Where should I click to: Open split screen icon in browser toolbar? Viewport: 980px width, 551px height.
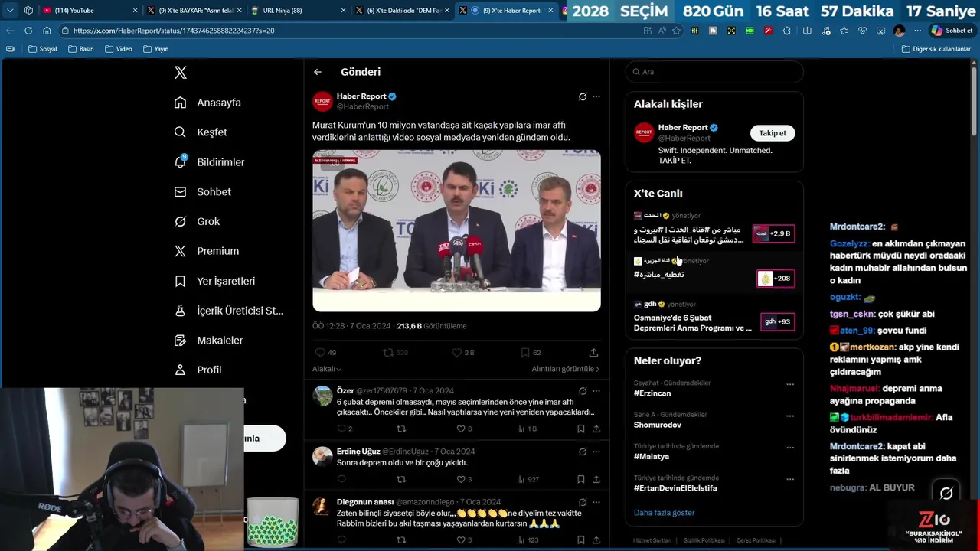pos(807,31)
